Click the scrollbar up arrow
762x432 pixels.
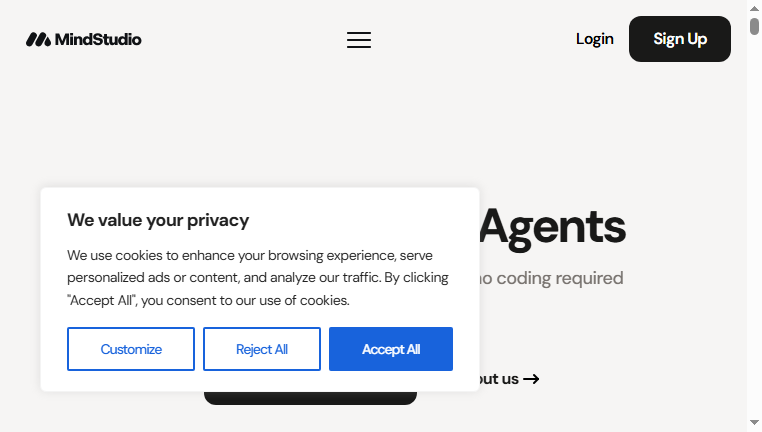[754, 8]
